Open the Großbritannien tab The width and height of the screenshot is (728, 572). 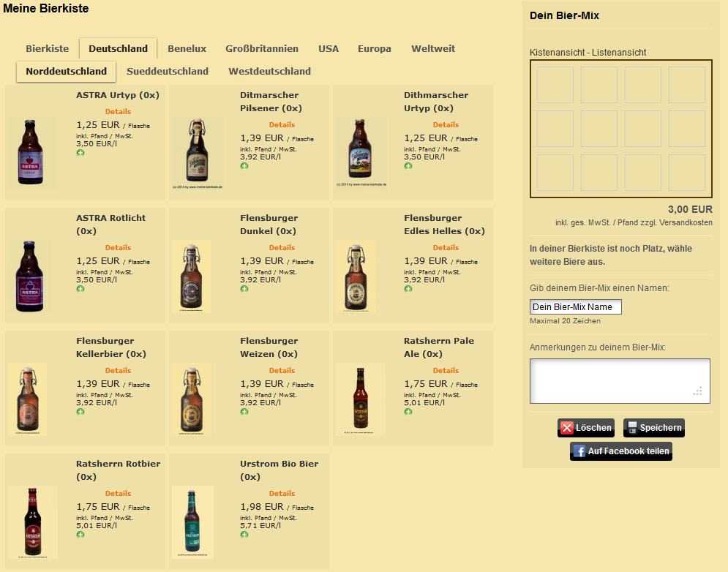(262, 49)
